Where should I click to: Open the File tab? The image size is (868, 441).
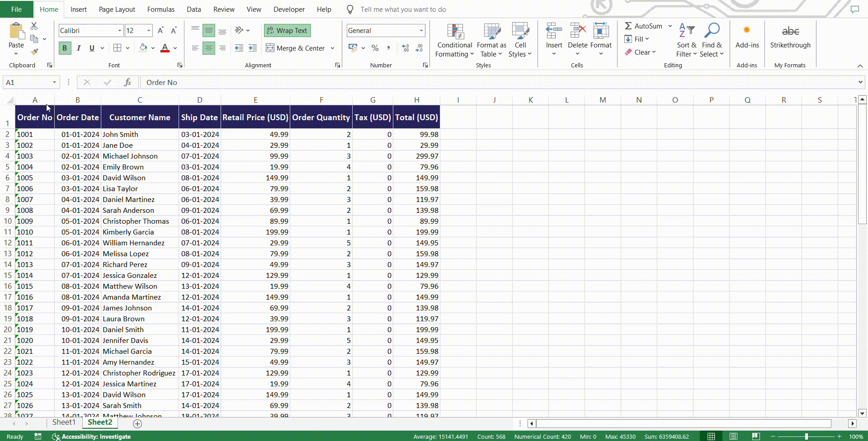pyautogui.click(x=16, y=9)
